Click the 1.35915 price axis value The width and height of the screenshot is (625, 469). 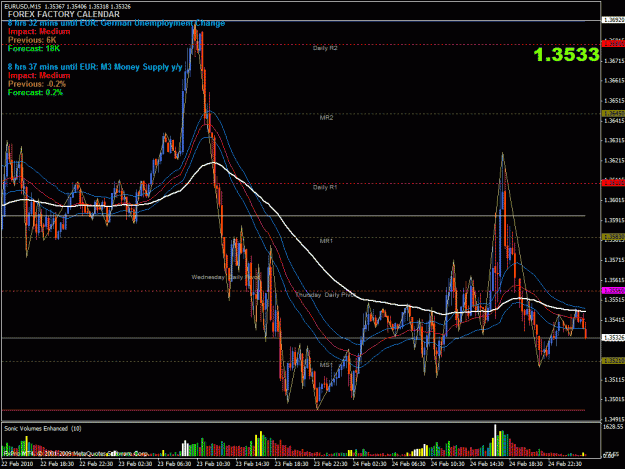pyautogui.click(x=614, y=220)
